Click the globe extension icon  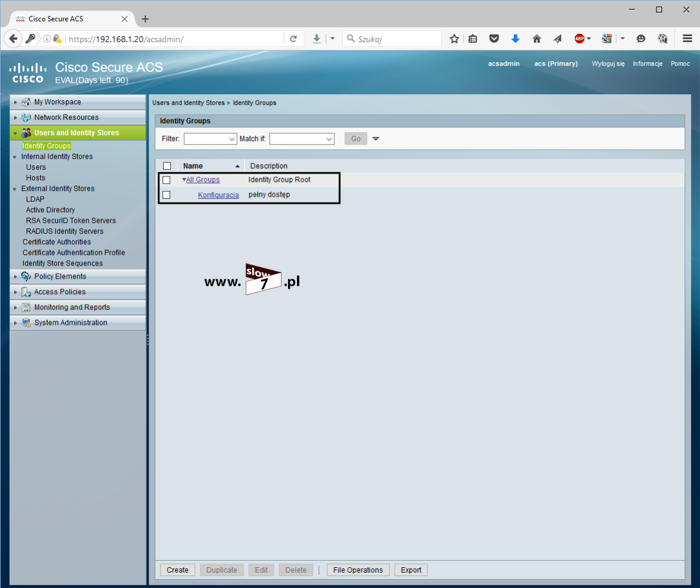(x=663, y=39)
